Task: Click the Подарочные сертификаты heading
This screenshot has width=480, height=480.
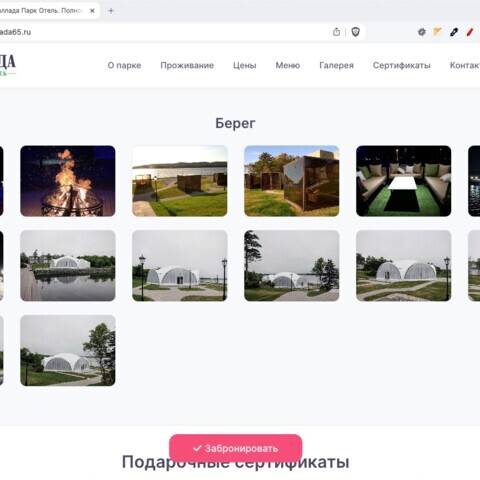Action: click(235, 462)
